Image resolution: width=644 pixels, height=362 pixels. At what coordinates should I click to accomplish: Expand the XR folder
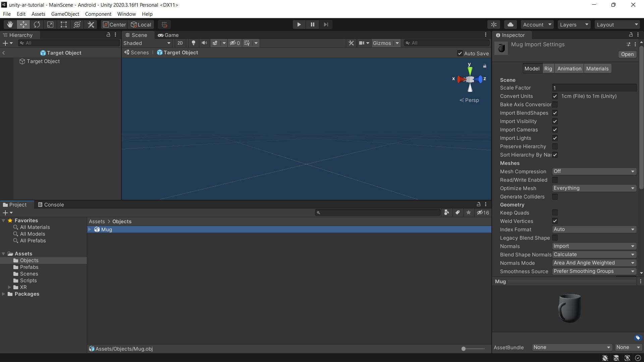(x=9, y=287)
